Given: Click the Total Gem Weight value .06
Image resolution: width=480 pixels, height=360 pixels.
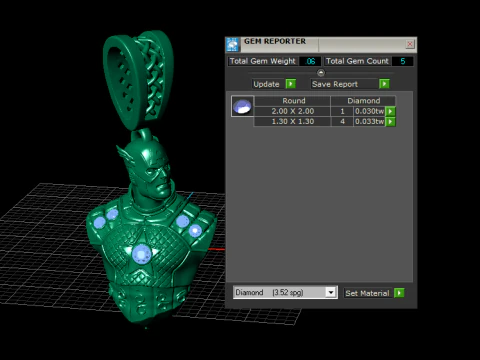Looking at the screenshot, I should [310, 61].
